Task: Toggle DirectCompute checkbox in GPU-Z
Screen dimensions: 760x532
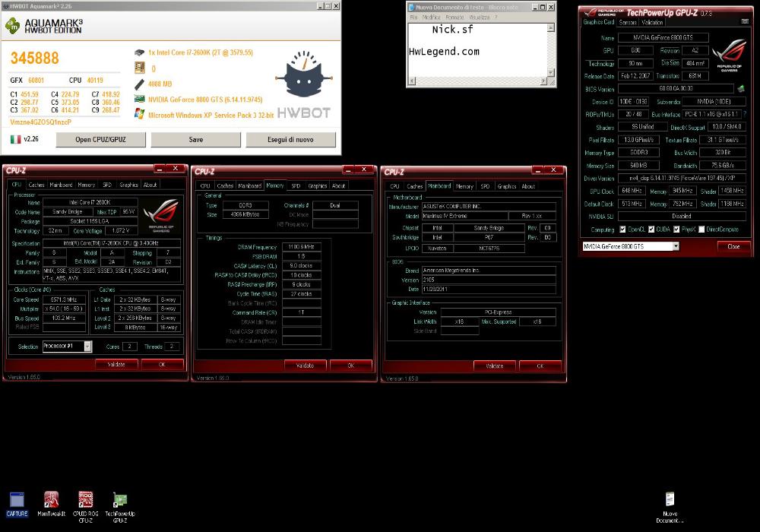Action: (701, 230)
